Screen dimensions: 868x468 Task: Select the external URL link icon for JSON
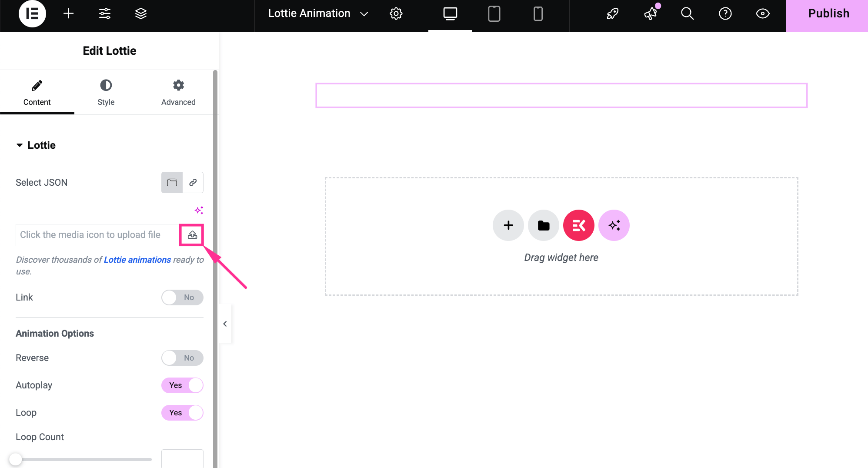(x=193, y=182)
